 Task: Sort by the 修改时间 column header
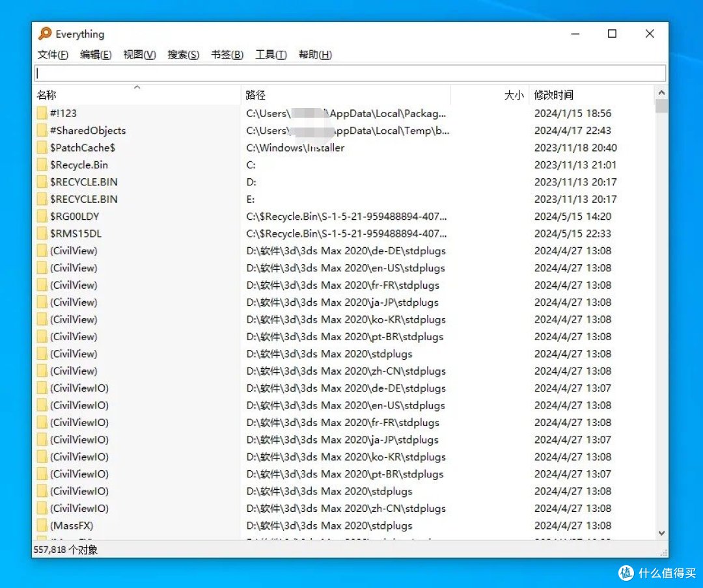coord(591,95)
